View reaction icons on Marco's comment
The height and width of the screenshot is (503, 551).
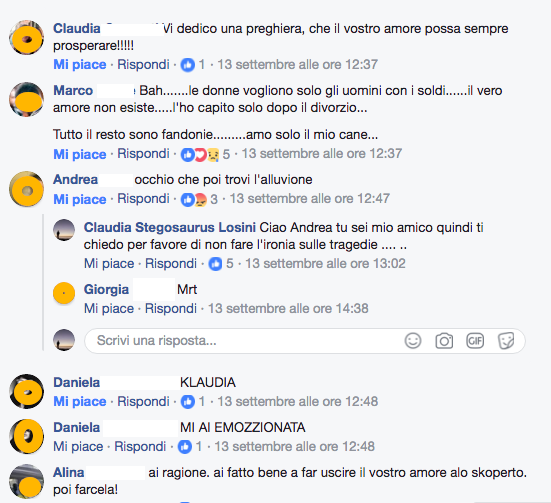[200, 154]
